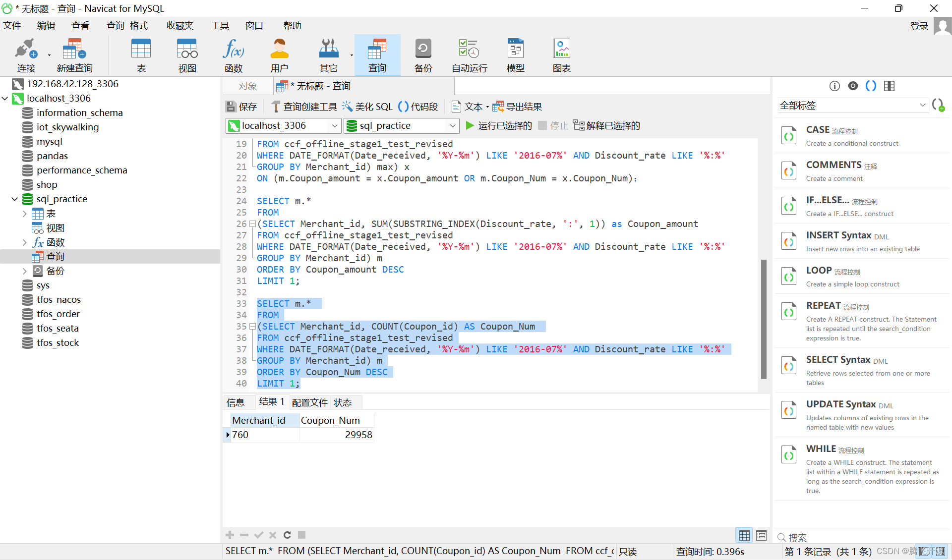Open the user avatar profile
Image resolution: width=952 pixels, height=560 pixels.
pos(942,26)
